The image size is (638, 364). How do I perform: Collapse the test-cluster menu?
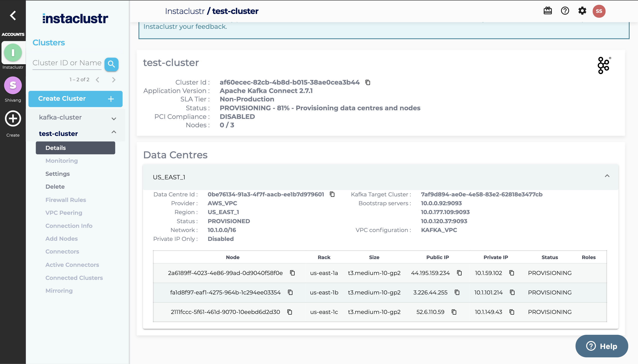pos(114,132)
